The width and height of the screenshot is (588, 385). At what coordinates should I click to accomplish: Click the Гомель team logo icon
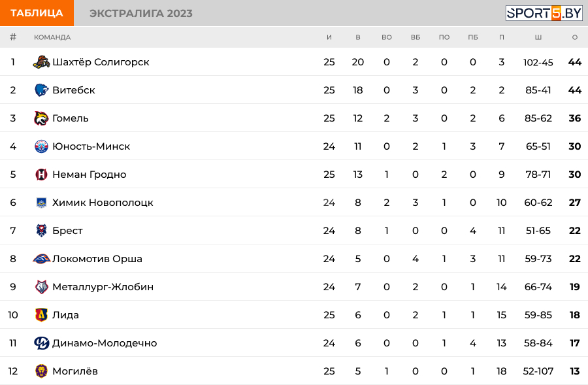(41, 118)
